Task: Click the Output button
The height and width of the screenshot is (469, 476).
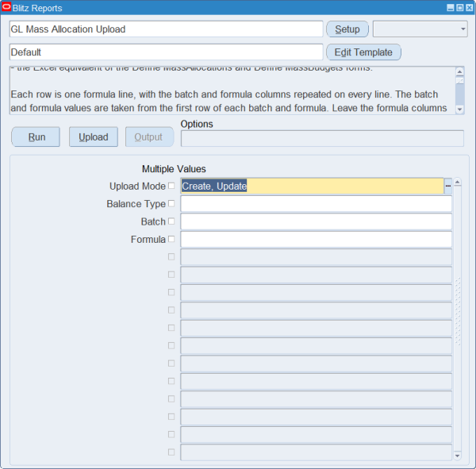Action: tap(150, 137)
